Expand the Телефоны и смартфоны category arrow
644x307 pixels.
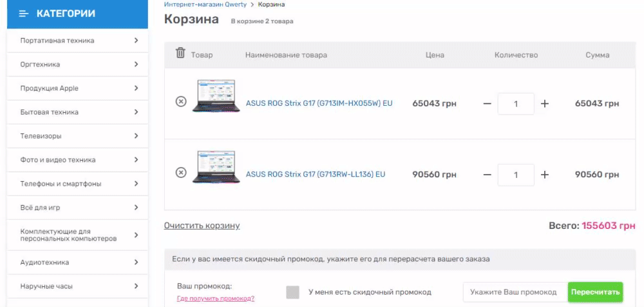[x=136, y=184]
